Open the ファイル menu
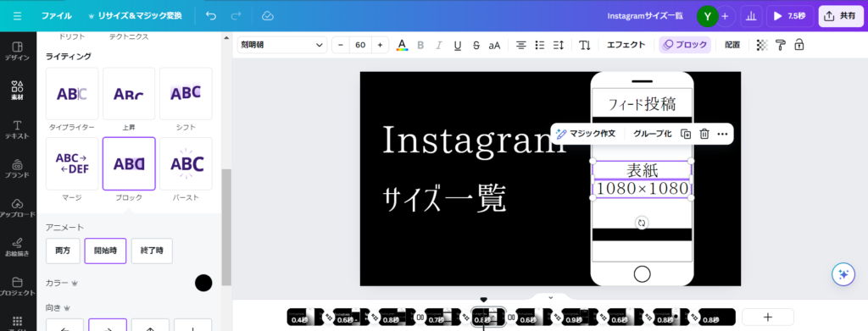 (57, 16)
